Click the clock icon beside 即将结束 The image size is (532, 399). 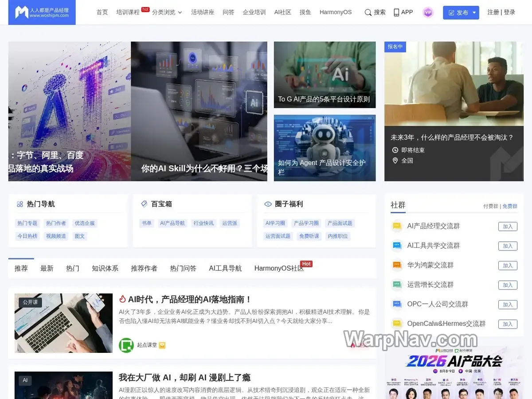tap(395, 150)
